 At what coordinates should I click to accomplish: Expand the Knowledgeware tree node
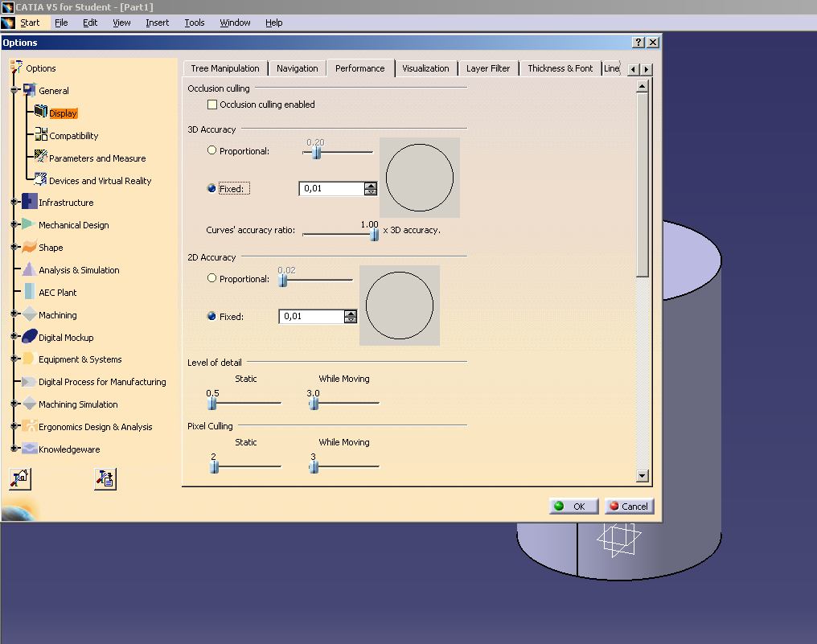[14, 448]
